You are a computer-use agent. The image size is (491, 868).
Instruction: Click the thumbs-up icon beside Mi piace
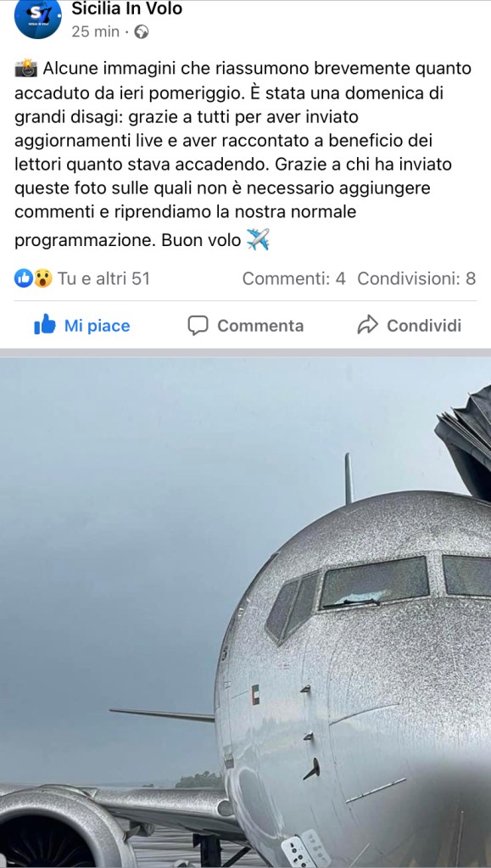45,325
